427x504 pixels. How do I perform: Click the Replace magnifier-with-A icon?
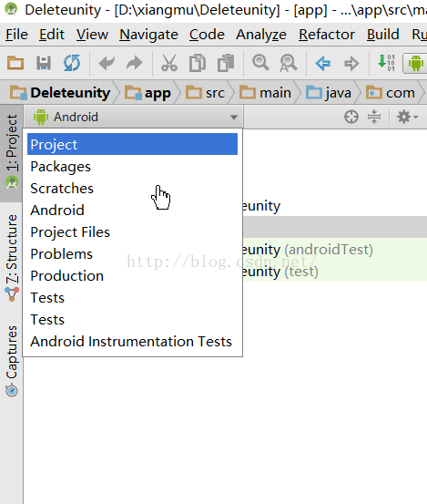pos(289,63)
